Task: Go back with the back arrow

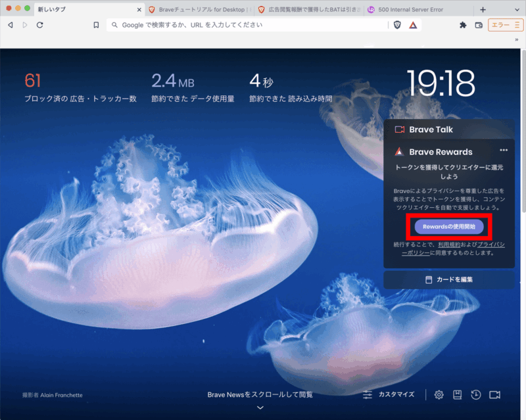Action: point(10,25)
